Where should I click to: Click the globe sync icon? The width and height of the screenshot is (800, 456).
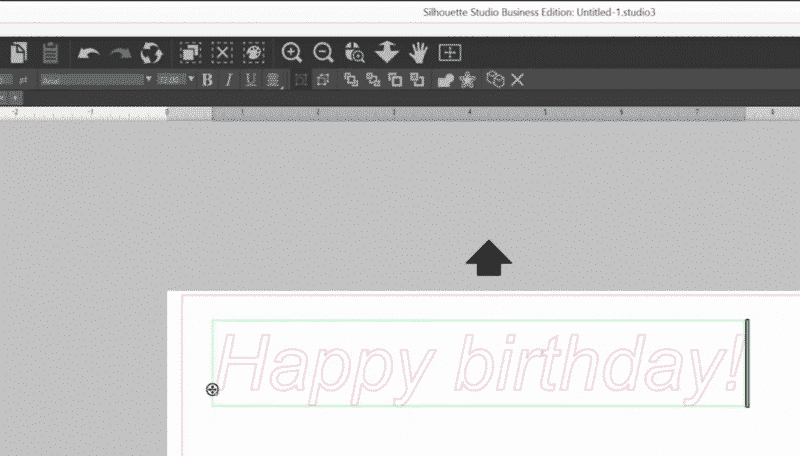pos(152,53)
